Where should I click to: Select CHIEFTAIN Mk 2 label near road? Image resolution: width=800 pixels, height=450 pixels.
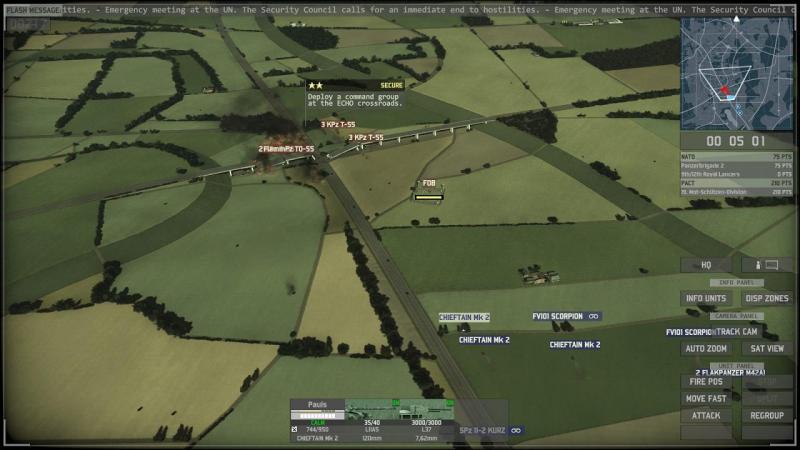click(x=484, y=340)
